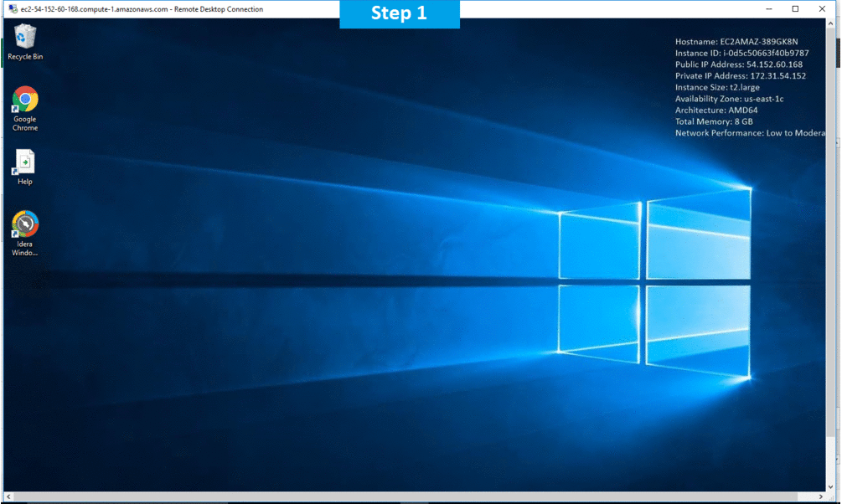Select the Google Chrome desktop shortcut
842x504 pixels.
25,100
